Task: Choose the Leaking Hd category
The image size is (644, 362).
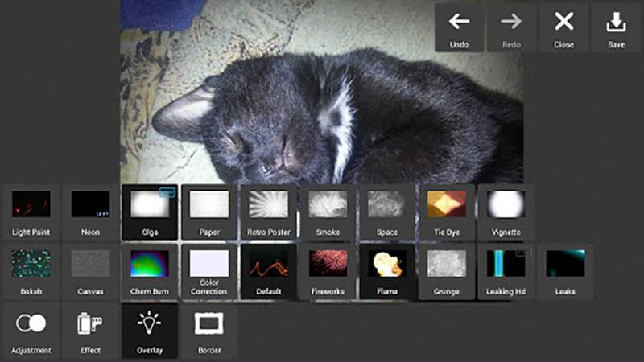Action: coord(506,271)
